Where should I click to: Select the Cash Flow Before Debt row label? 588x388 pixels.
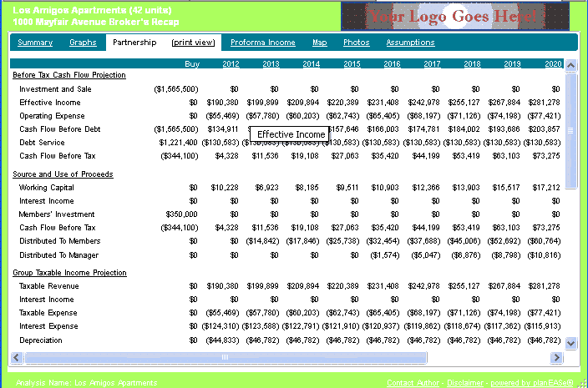click(60, 129)
